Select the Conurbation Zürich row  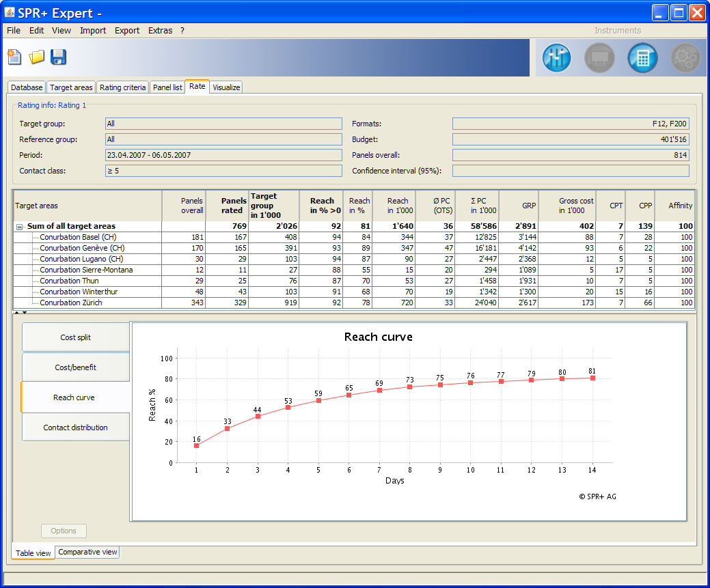71,303
